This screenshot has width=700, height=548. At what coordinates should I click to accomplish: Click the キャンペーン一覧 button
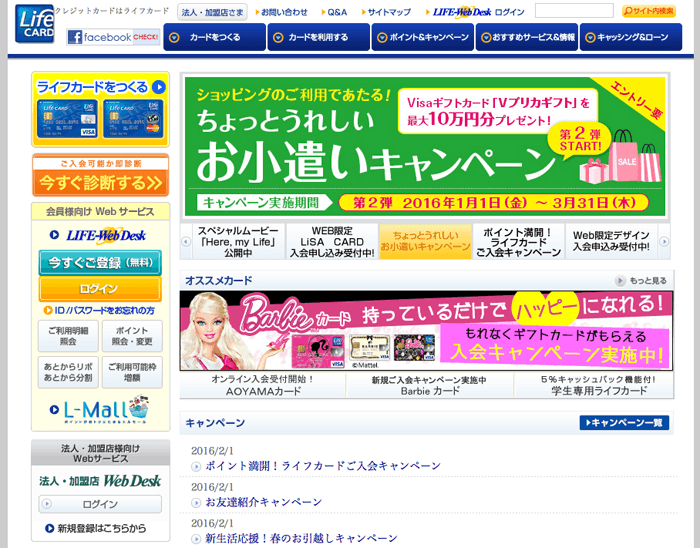(624, 423)
